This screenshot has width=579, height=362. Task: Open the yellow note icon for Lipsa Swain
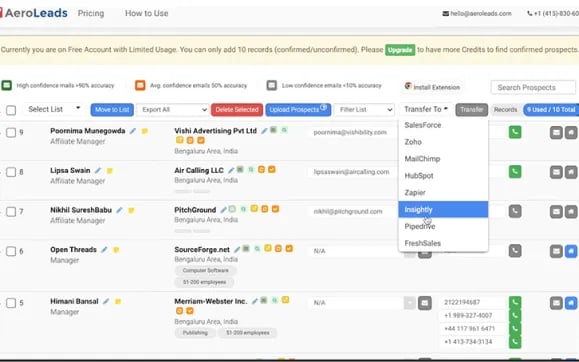coord(110,171)
